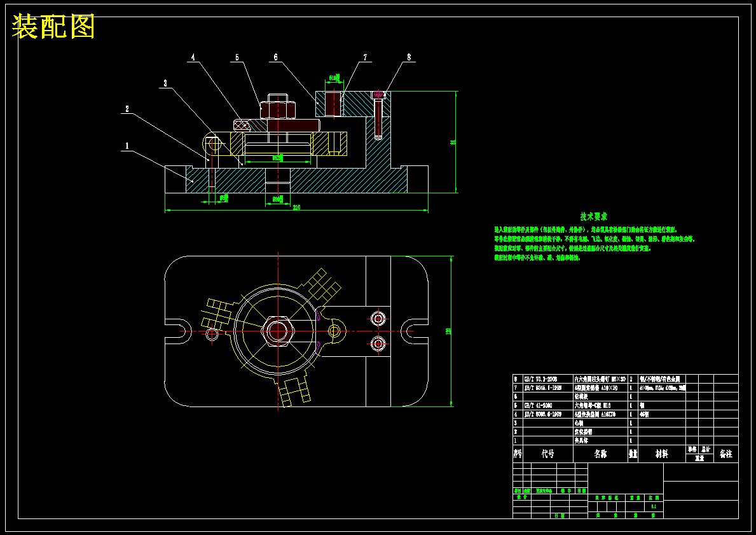Click balloon label 8 in section view
This screenshot has height=535, width=756.
409,57
